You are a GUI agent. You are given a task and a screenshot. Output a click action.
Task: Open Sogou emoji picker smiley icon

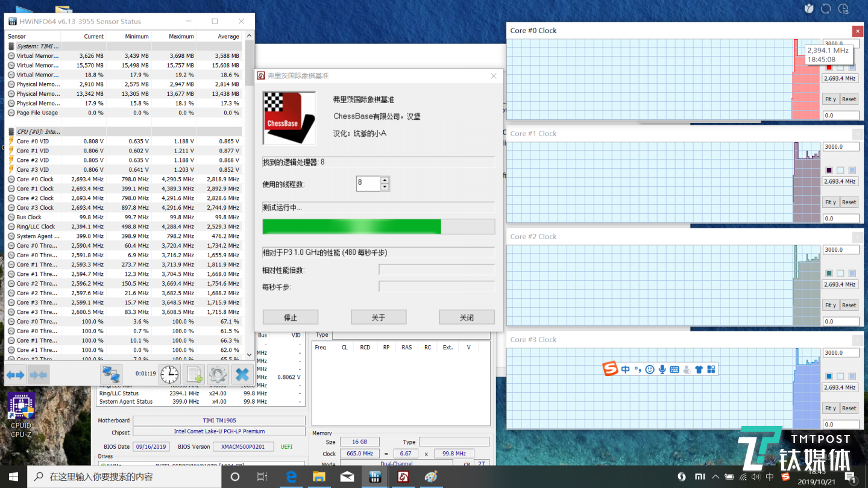650,369
